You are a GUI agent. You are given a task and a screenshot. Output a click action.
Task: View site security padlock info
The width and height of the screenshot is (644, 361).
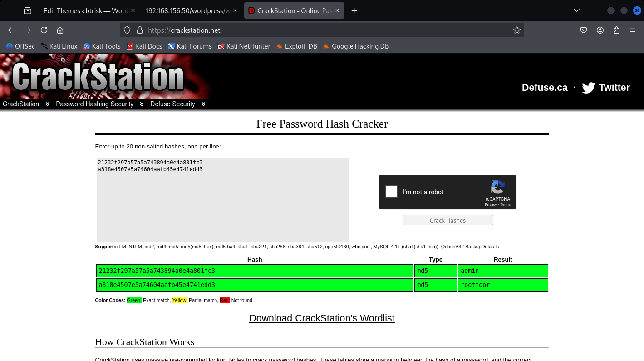139,30
